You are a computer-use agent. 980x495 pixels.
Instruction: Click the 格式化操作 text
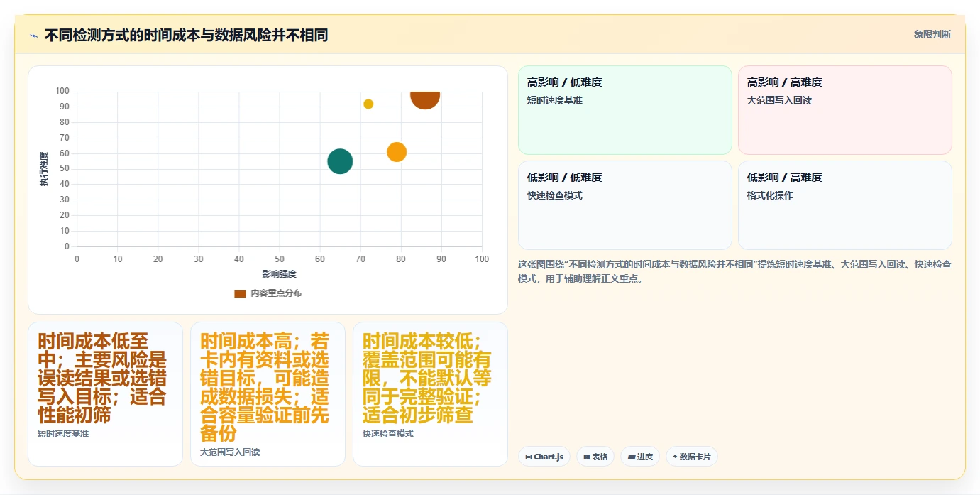tap(770, 196)
